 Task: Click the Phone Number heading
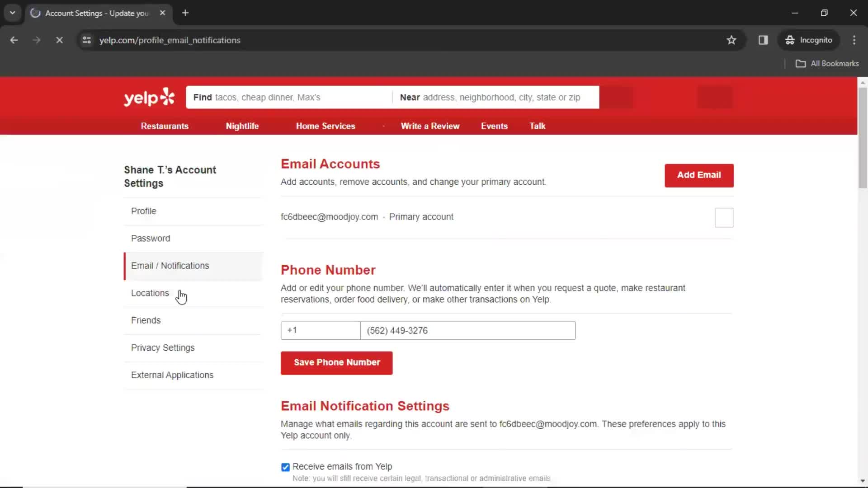[x=328, y=270]
